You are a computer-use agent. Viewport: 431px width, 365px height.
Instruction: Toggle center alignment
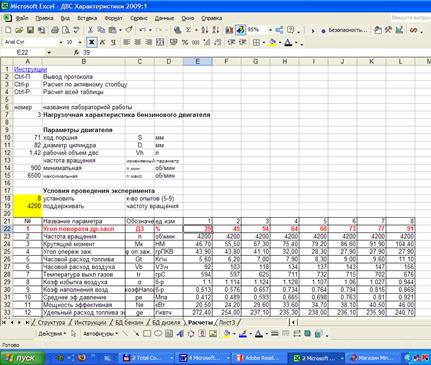[x=137, y=42]
